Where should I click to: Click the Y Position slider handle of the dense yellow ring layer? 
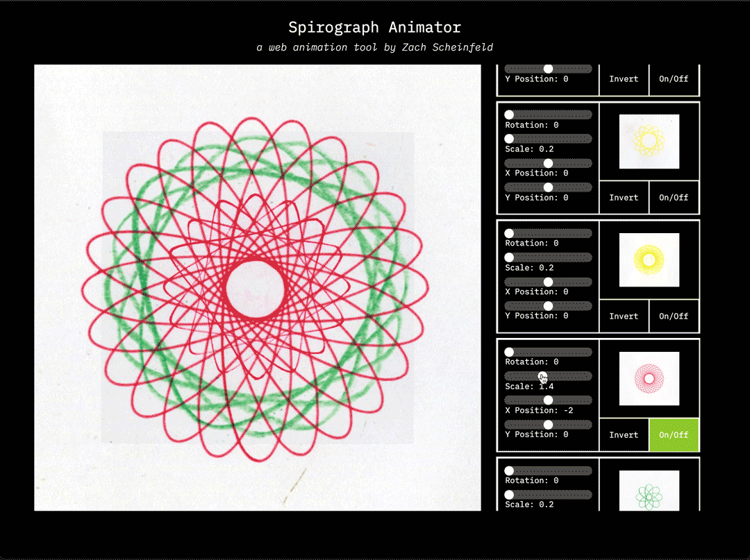(548, 306)
